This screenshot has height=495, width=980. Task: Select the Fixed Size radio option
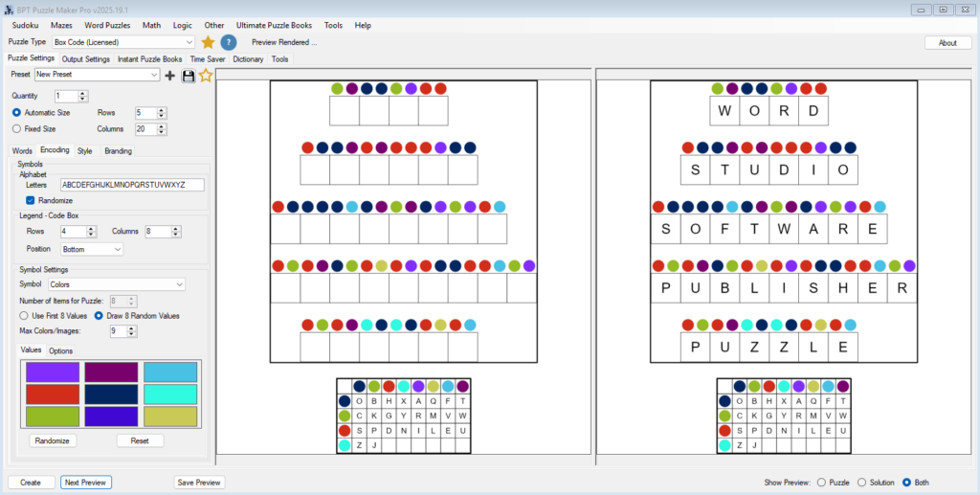point(17,128)
